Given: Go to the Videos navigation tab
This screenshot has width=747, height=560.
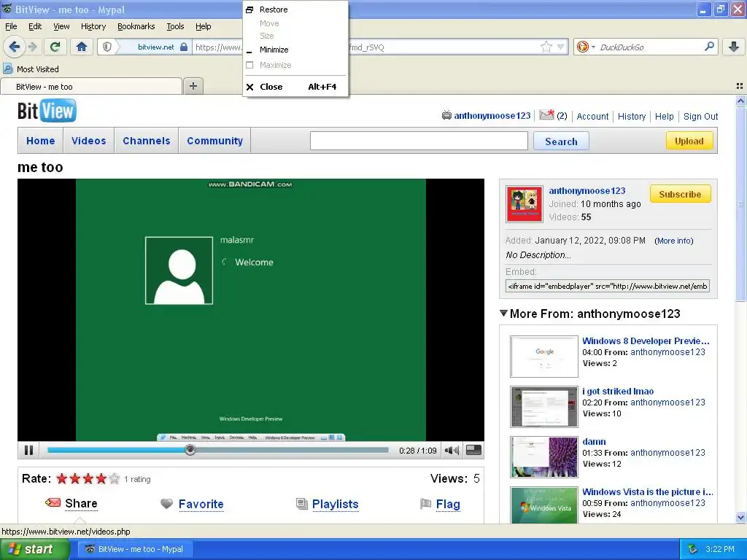Looking at the screenshot, I should 88,141.
